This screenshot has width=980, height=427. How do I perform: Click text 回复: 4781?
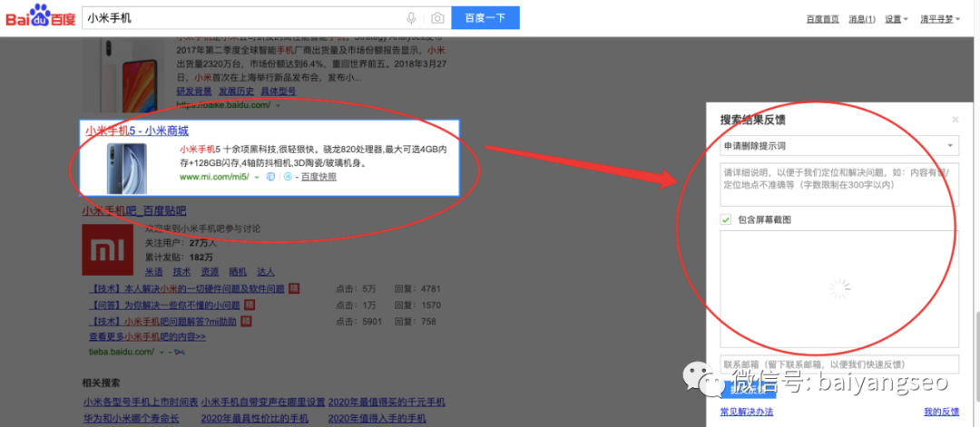tap(417, 289)
